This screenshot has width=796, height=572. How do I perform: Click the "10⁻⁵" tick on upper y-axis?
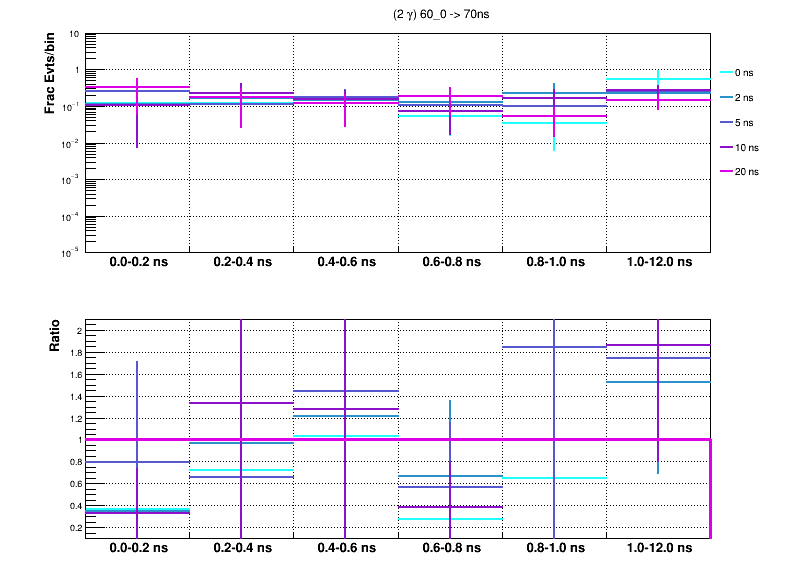[71, 252]
